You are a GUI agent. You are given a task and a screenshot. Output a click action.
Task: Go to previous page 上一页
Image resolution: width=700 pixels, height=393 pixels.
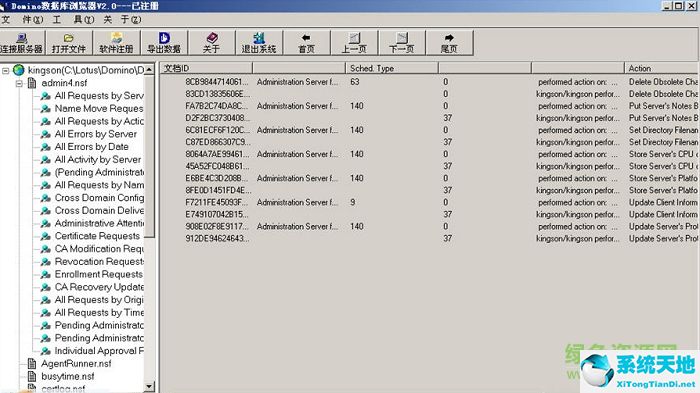coord(354,43)
